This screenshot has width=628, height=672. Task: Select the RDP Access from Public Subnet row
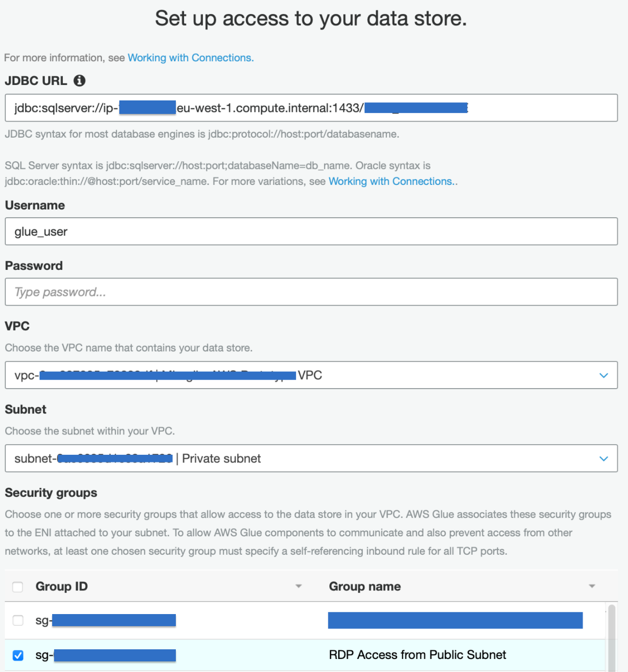(x=417, y=655)
